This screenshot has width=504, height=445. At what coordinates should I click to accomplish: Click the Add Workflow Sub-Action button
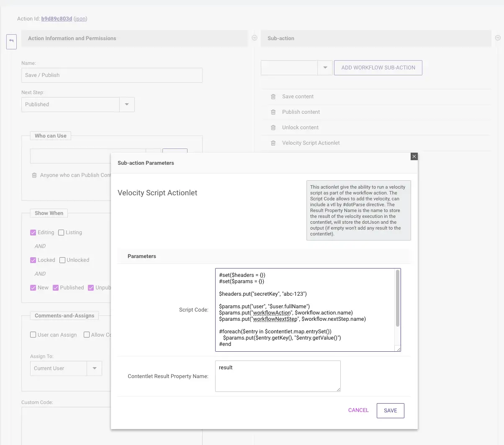378,68
